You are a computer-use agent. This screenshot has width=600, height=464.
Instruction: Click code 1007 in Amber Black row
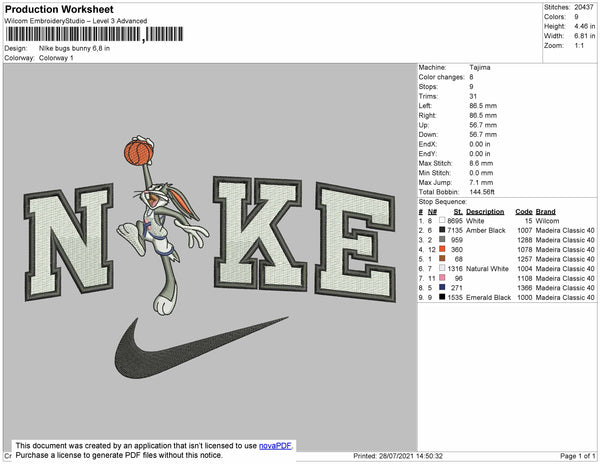coord(525,230)
